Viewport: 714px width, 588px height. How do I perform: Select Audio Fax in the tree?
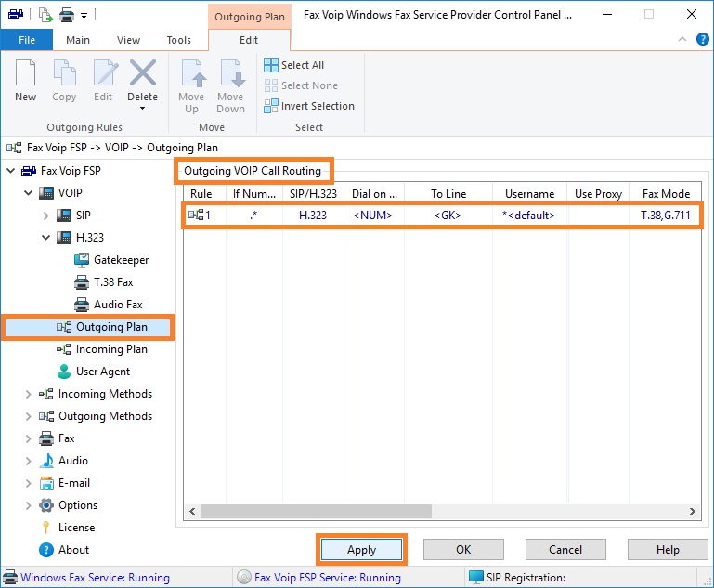point(109,305)
